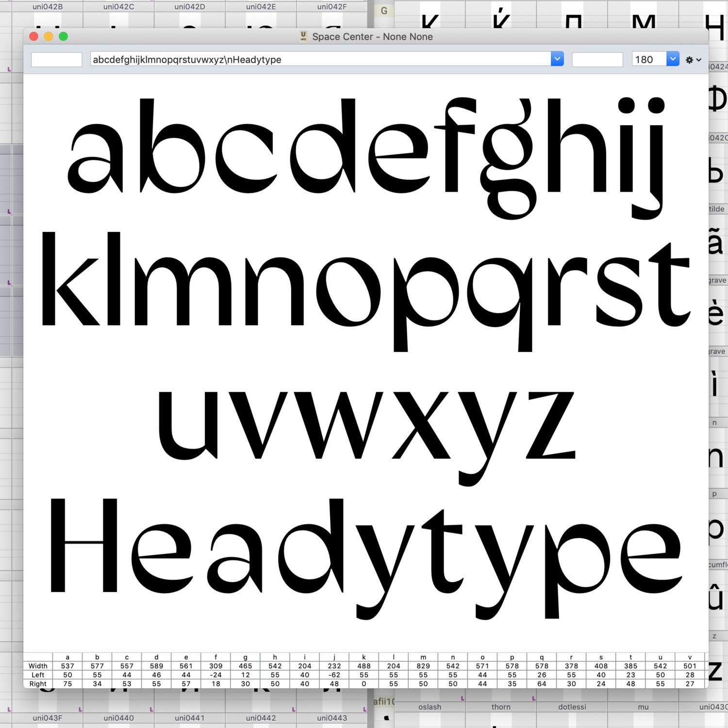Screen dimensions: 728x728
Task: Click Left value 12 for glyph g
Action: (245, 675)
